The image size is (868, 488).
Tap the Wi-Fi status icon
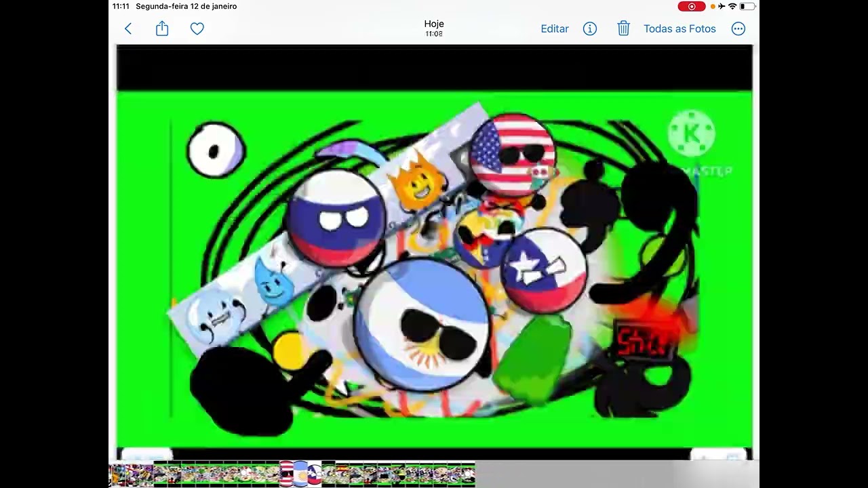[732, 7]
